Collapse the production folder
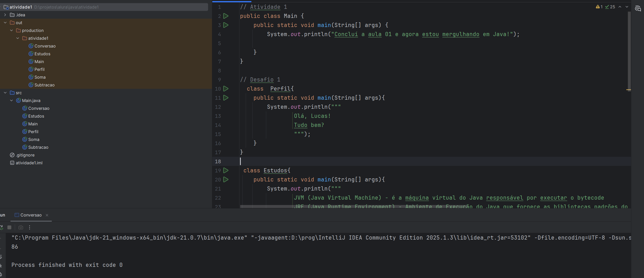The height and width of the screenshot is (278, 644). 11,31
